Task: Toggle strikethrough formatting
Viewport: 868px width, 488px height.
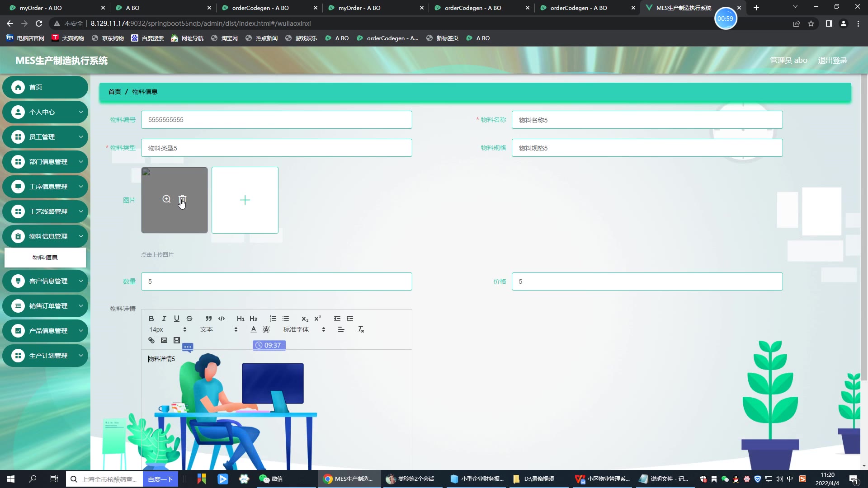Action: point(189,319)
